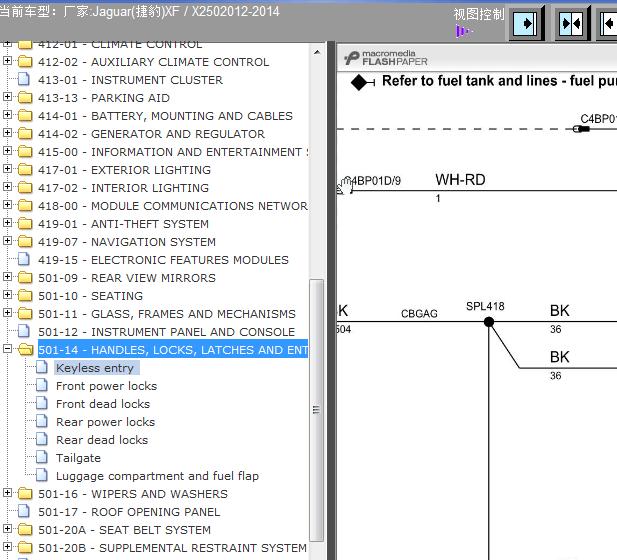Click folder icon of 413-13 Parking Aid
This screenshot has width=617, height=560.
click(26, 97)
